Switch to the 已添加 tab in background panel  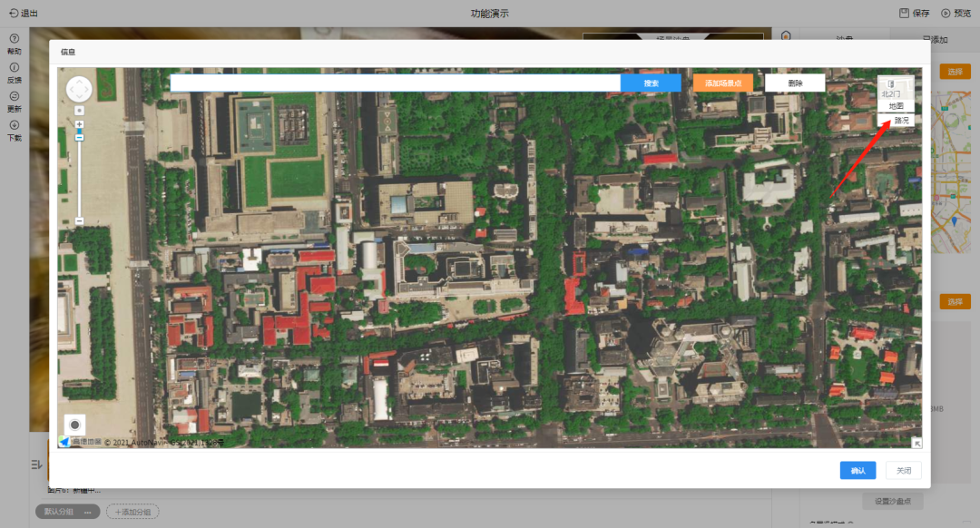(935, 39)
